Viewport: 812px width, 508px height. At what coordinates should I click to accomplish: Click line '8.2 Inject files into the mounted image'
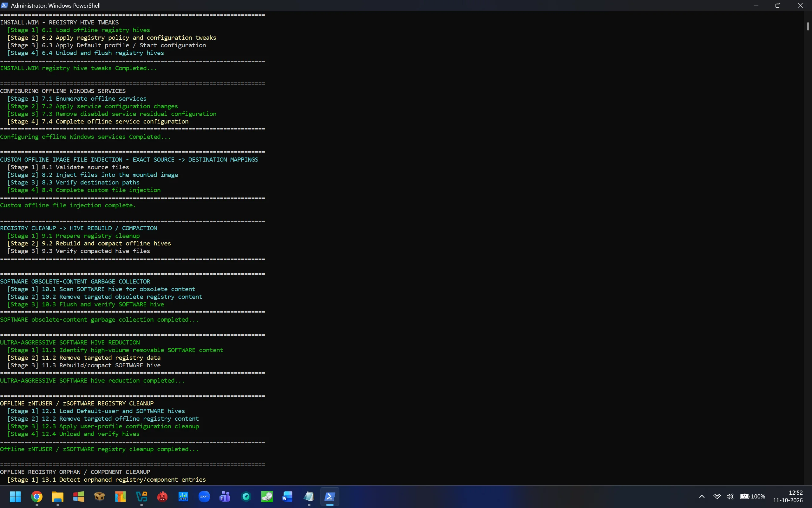click(93, 175)
